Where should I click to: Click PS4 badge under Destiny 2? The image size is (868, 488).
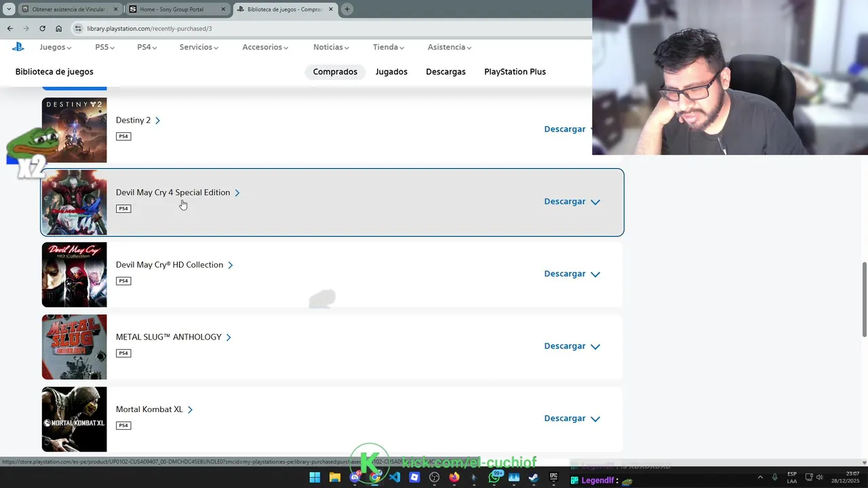pos(123,136)
